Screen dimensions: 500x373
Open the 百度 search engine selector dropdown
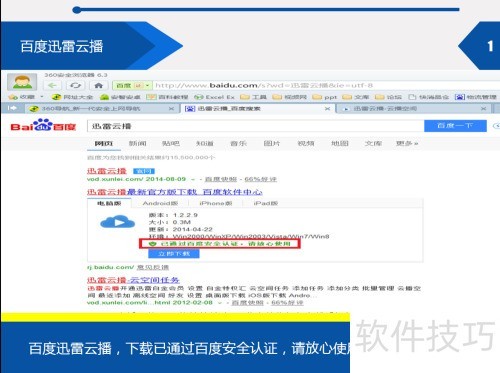132,86
